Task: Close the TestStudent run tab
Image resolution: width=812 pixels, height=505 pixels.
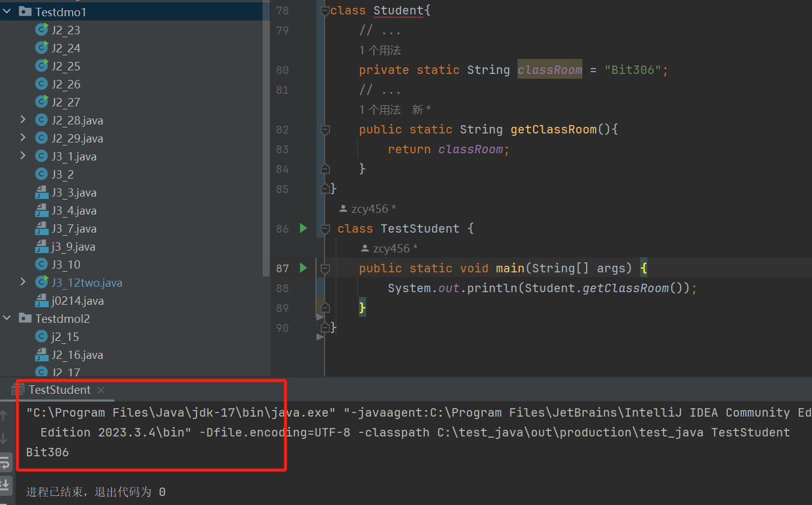Action: click(x=101, y=390)
